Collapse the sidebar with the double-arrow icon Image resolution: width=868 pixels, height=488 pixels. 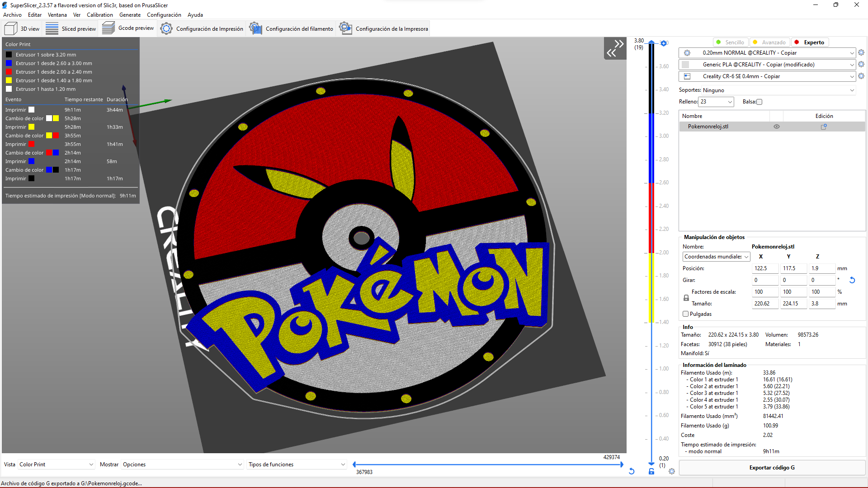pyautogui.click(x=615, y=48)
